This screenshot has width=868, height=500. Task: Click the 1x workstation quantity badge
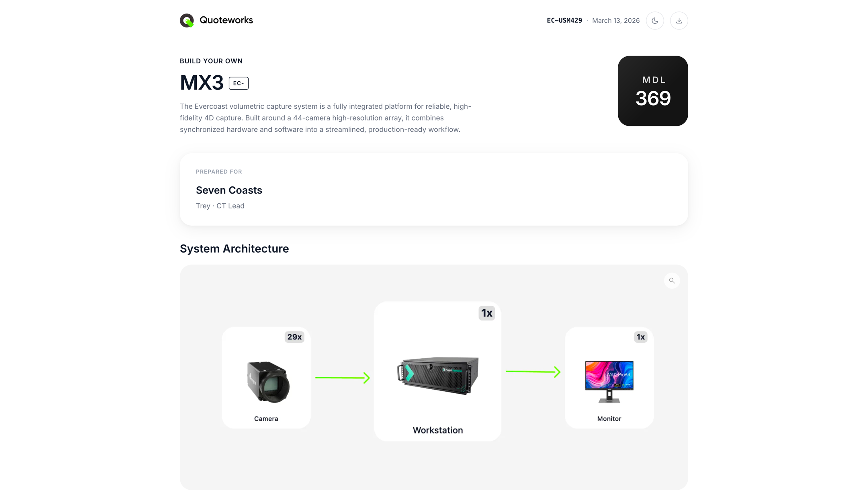(x=486, y=313)
